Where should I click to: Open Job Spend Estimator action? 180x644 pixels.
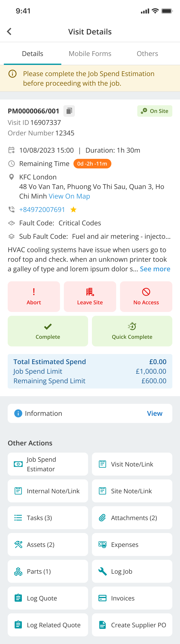(48, 464)
